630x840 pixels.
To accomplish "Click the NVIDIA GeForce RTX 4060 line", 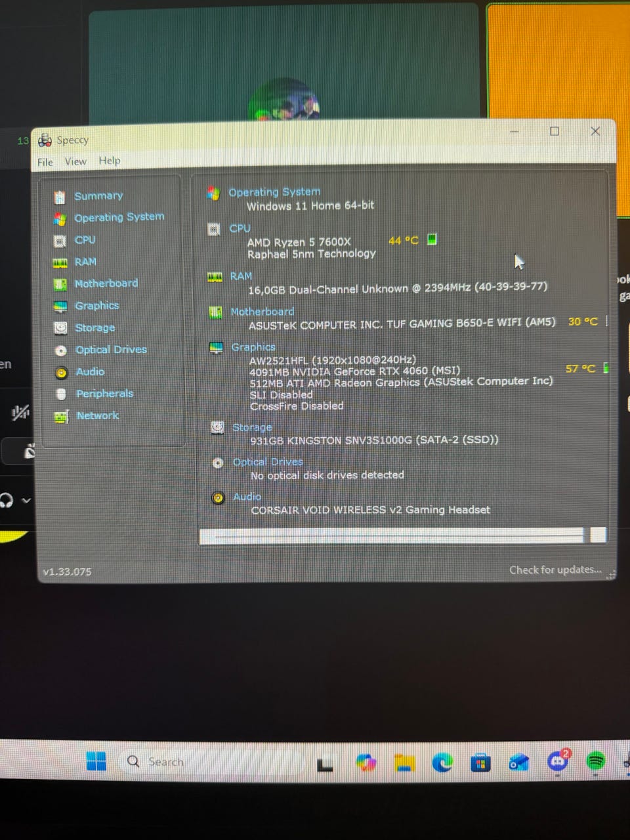I will tap(354, 371).
